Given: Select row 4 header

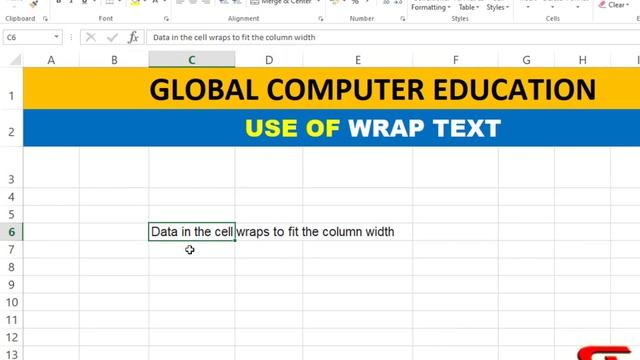Looking at the screenshot, I should (x=11, y=197).
